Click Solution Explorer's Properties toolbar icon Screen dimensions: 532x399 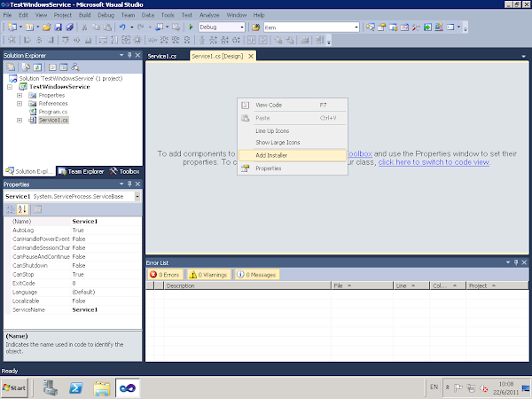pos(11,67)
